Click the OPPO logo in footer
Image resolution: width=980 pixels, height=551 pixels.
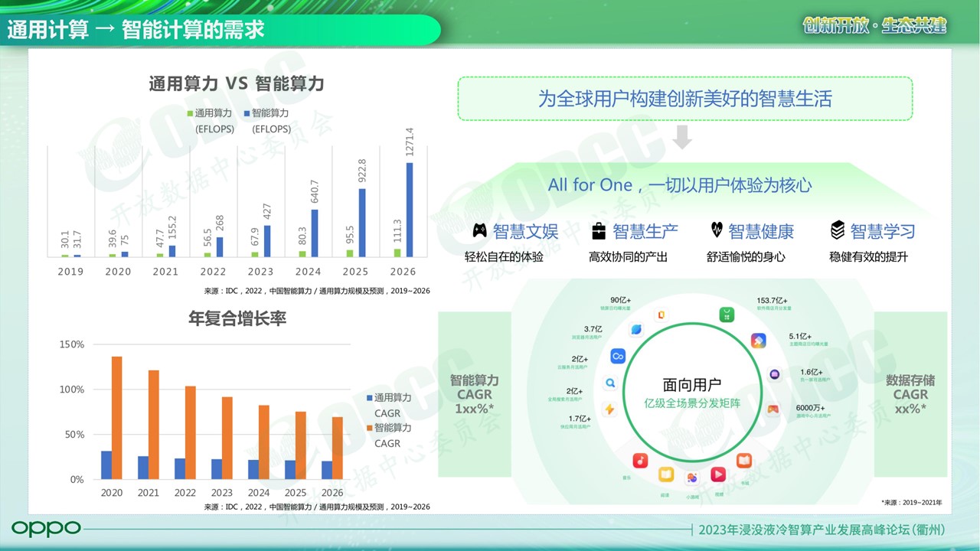point(46,528)
